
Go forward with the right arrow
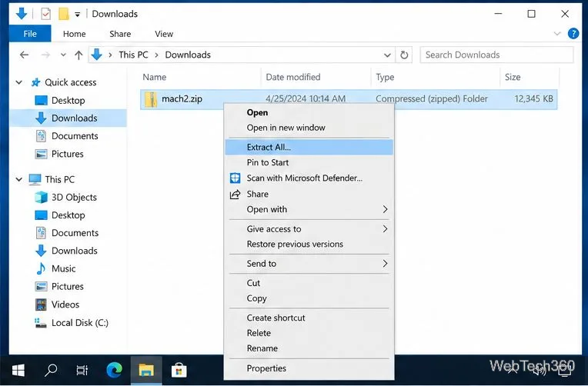(x=45, y=55)
